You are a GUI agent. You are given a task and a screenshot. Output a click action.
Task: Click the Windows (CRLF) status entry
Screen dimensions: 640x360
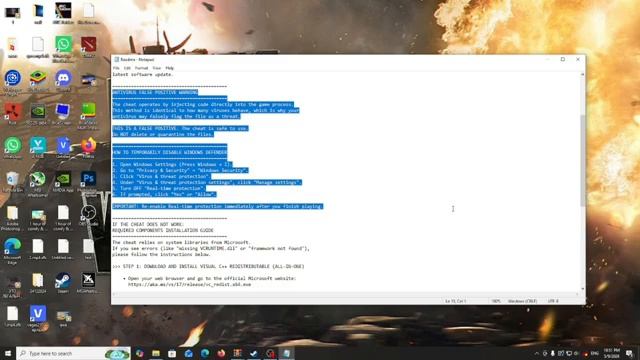[522, 301]
